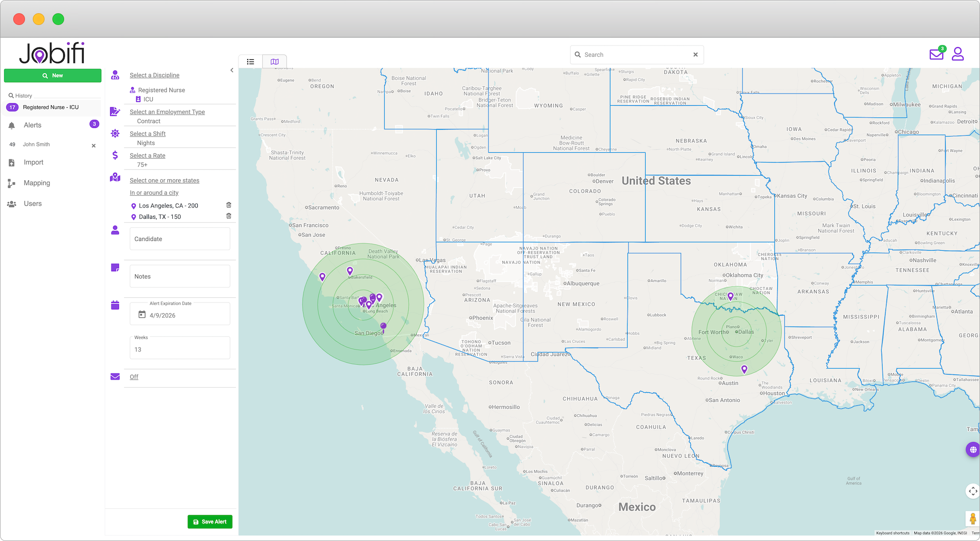Expand Select one or more states

[164, 181]
